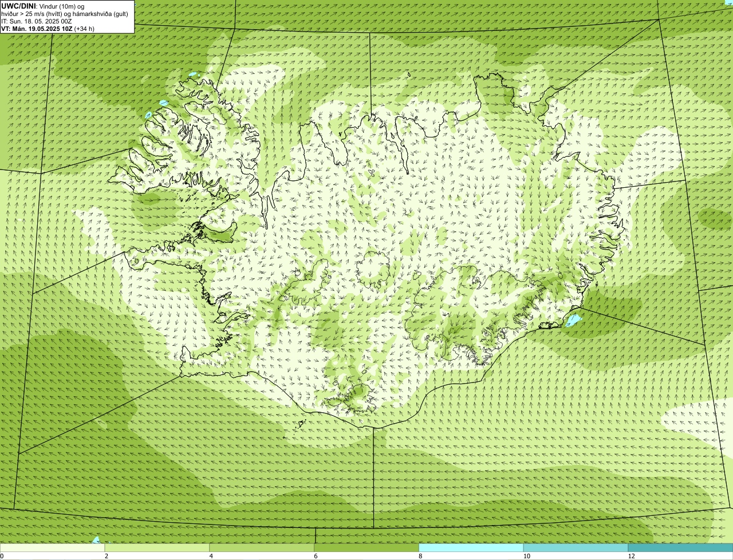Click the "UWC/DINI" title text
This screenshot has height=560, width=733.
(18, 6)
